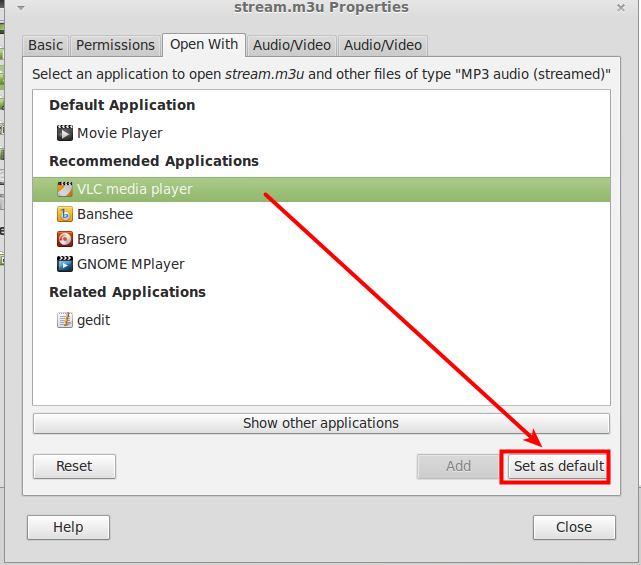Select Movie Player in the default application list

click(321, 133)
